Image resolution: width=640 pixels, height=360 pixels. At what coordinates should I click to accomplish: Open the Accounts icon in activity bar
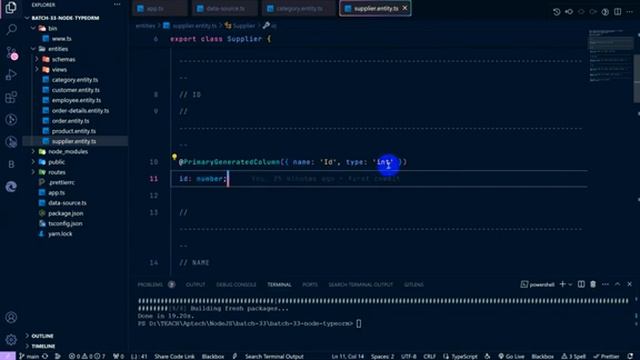pyautogui.click(x=11, y=317)
